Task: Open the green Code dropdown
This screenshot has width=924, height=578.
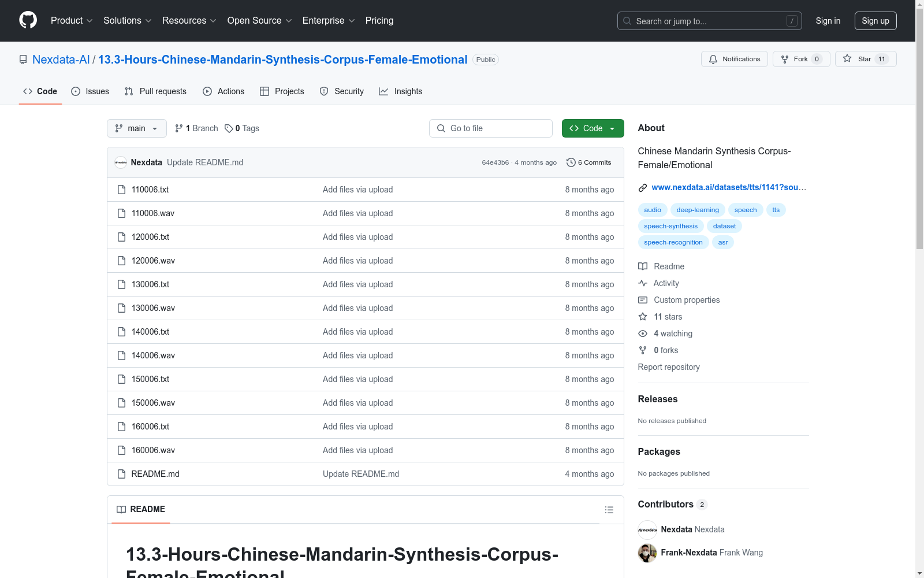Action: pyautogui.click(x=593, y=128)
